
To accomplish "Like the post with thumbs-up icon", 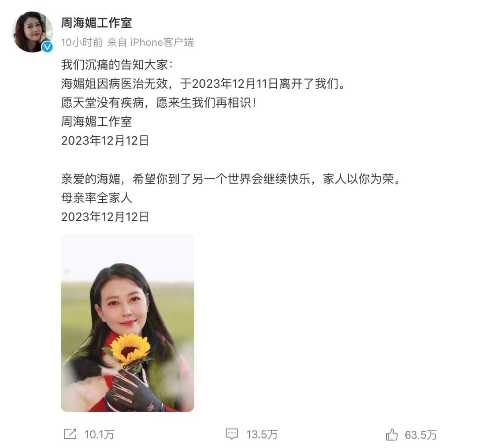I will 392,434.
